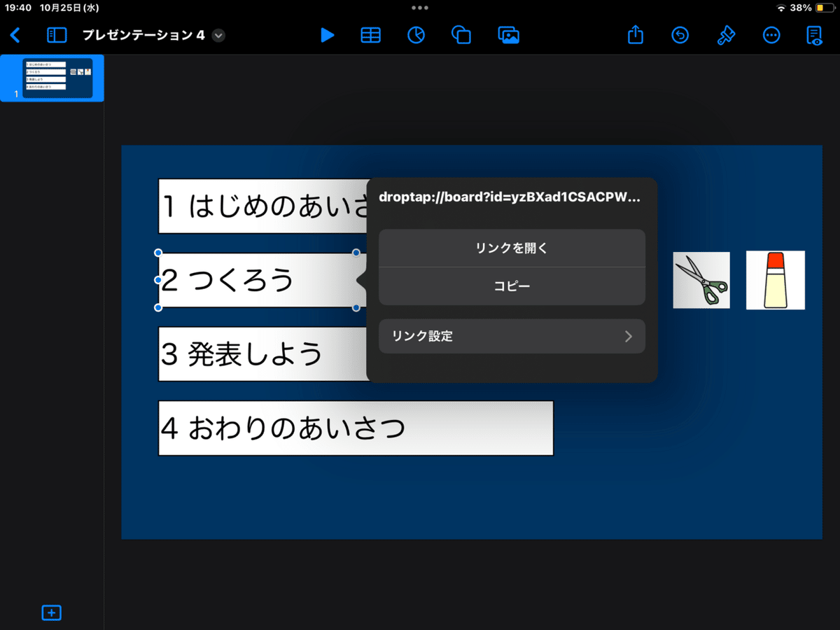Tap リンクを開く in the link popup
This screenshot has height=630, width=840.
pyautogui.click(x=512, y=248)
